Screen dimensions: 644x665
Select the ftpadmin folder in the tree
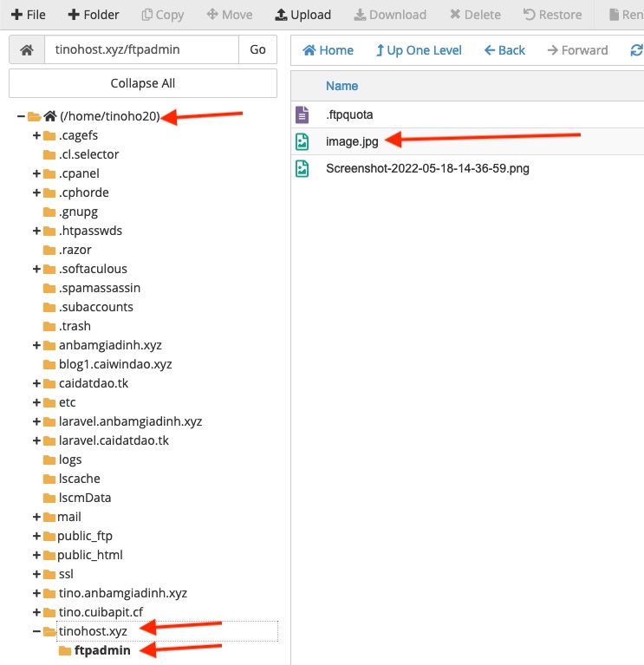pos(102,650)
